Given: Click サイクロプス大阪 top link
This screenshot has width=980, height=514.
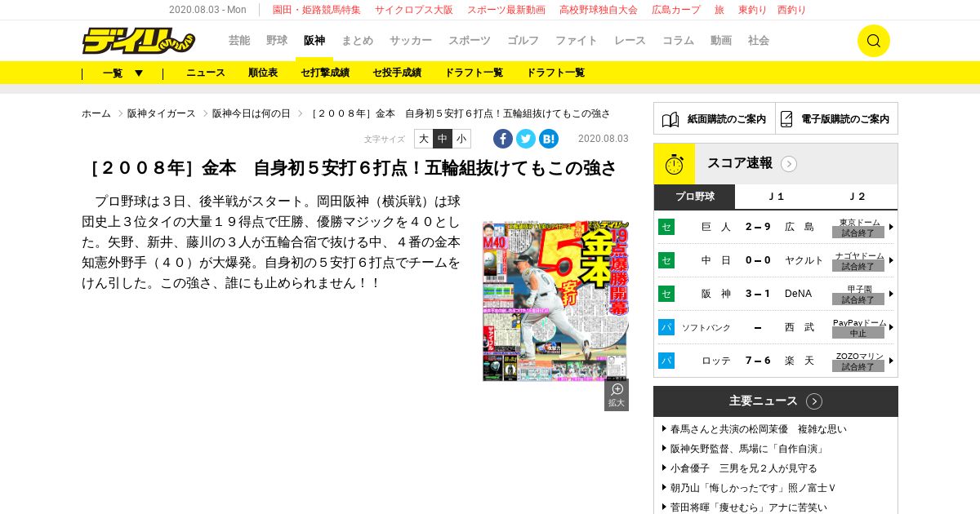Looking at the screenshot, I should (x=414, y=10).
